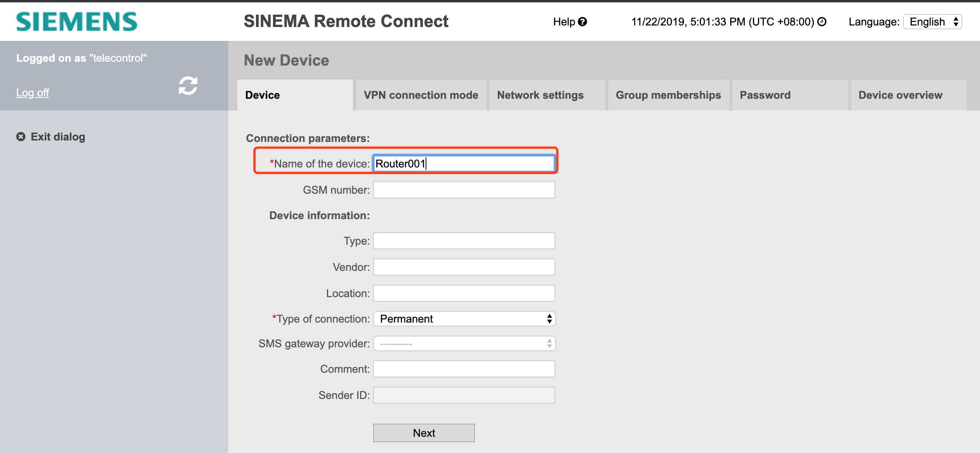The image size is (980, 453).
Task: Click into the Vendor text field
Action: pyautogui.click(x=464, y=267)
